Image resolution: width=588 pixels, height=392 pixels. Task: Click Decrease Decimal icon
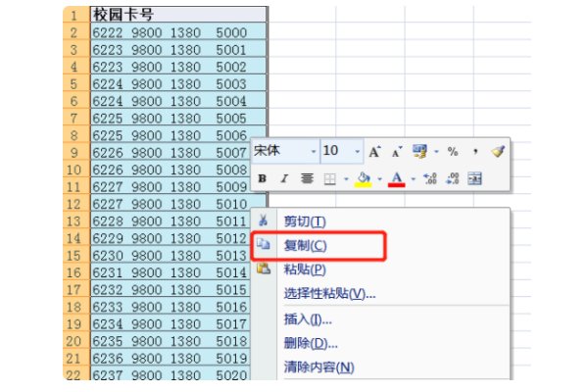coord(452,178)
